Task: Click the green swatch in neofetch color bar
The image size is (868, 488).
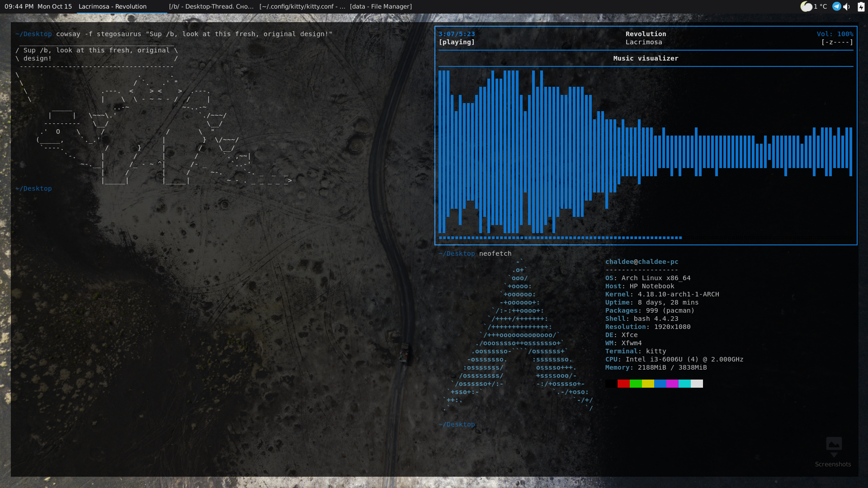Action: (636, 384)
